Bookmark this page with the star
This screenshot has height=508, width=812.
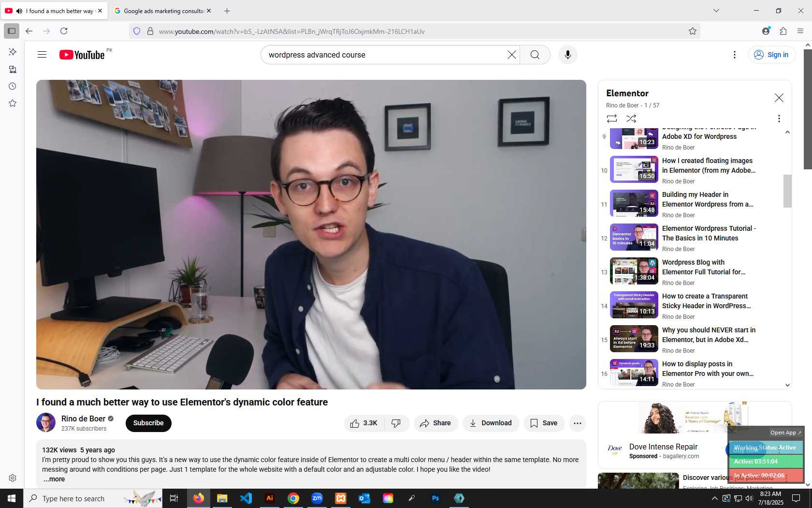coord(693,31)
